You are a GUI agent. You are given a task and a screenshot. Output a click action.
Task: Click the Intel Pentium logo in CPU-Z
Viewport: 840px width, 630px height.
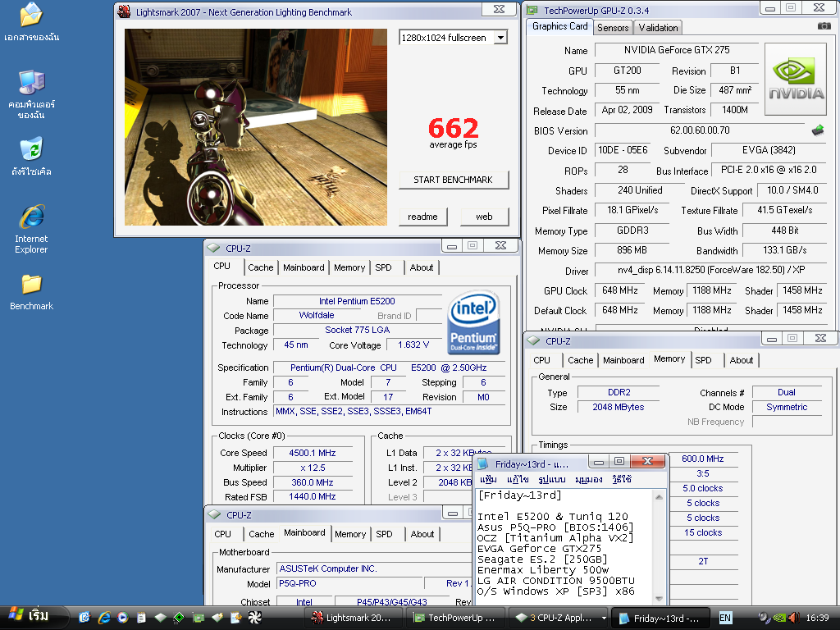(472, 322)
